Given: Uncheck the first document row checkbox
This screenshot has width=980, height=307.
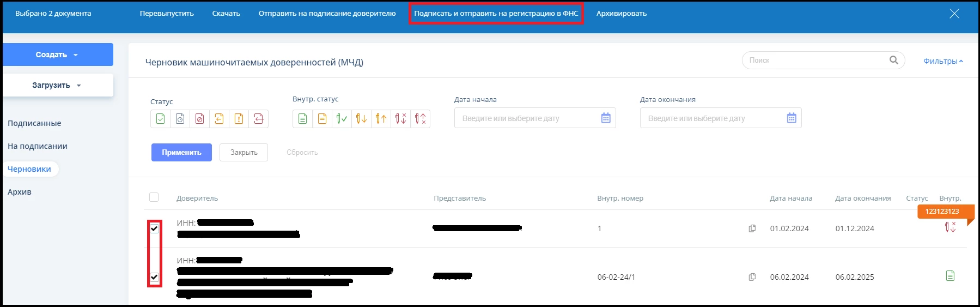Looking at the screenshot, I should click(154, 228).
